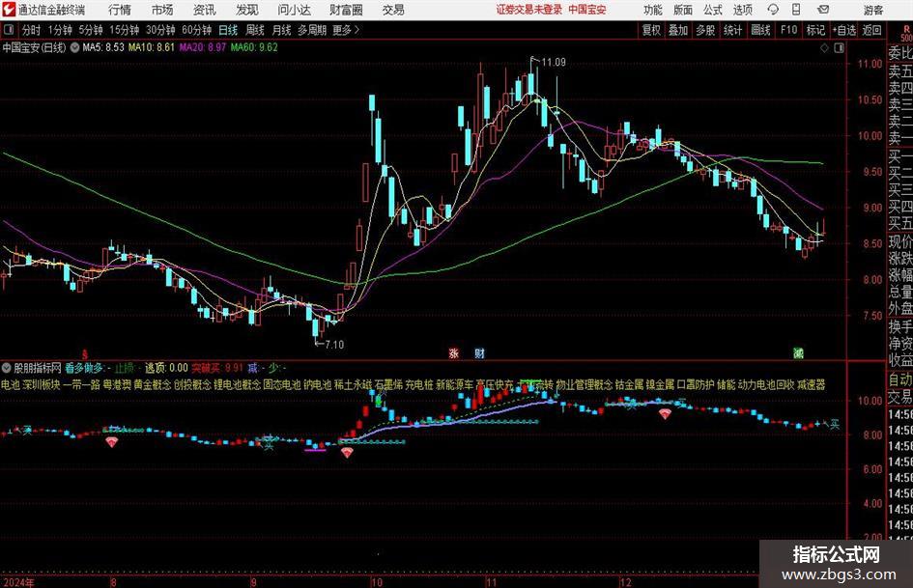Click the 返回 back button
The image size is (913, 588).
(x=871, y=30)
